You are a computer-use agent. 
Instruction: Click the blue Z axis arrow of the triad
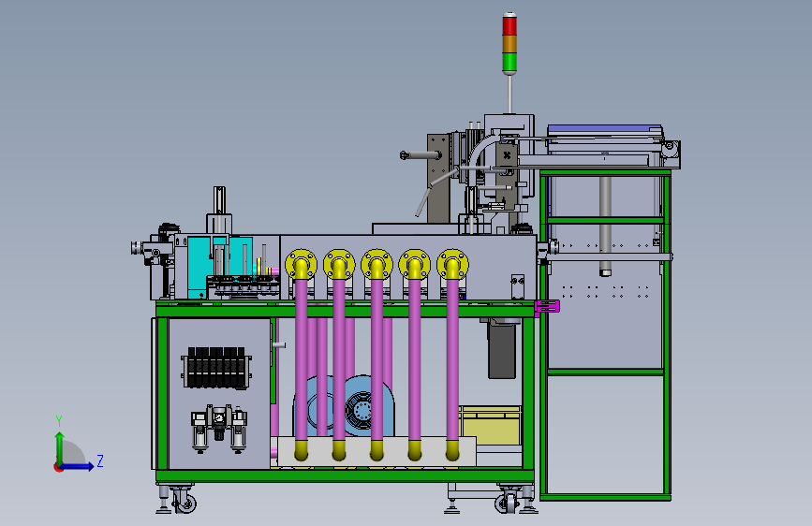coord(78,466)
